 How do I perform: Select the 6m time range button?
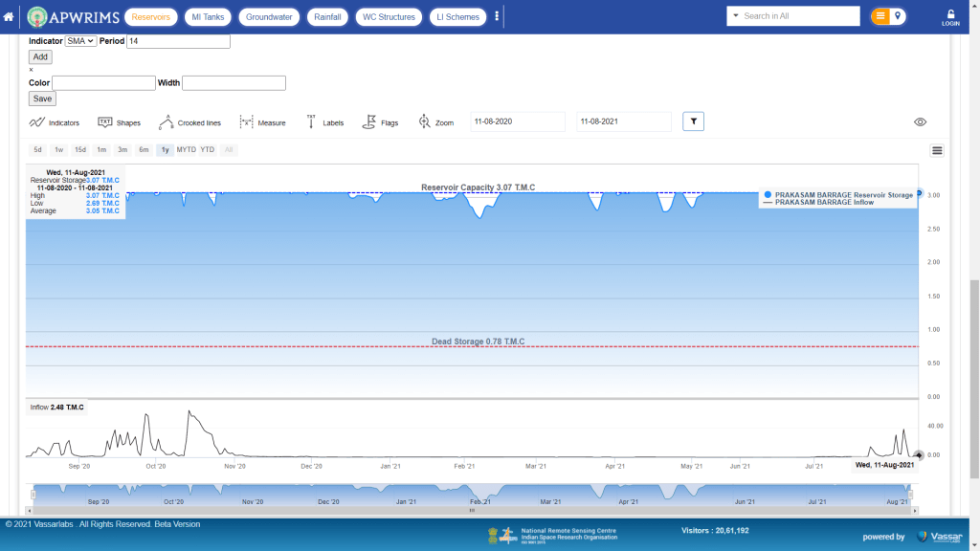144,150
